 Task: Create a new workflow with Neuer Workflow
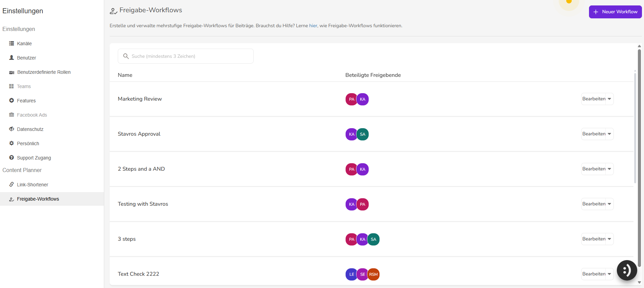(x=615, y=12)
